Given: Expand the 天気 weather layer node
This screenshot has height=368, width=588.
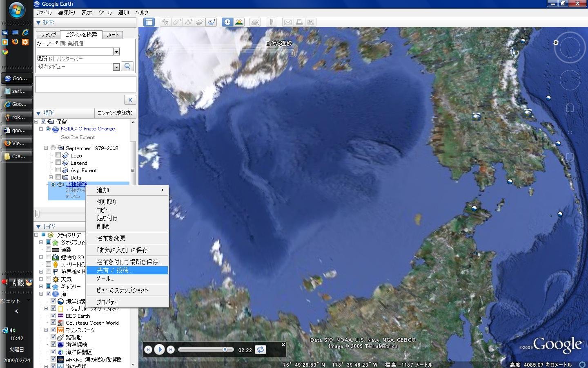Looking at the screenshot, I should [41, 279].
